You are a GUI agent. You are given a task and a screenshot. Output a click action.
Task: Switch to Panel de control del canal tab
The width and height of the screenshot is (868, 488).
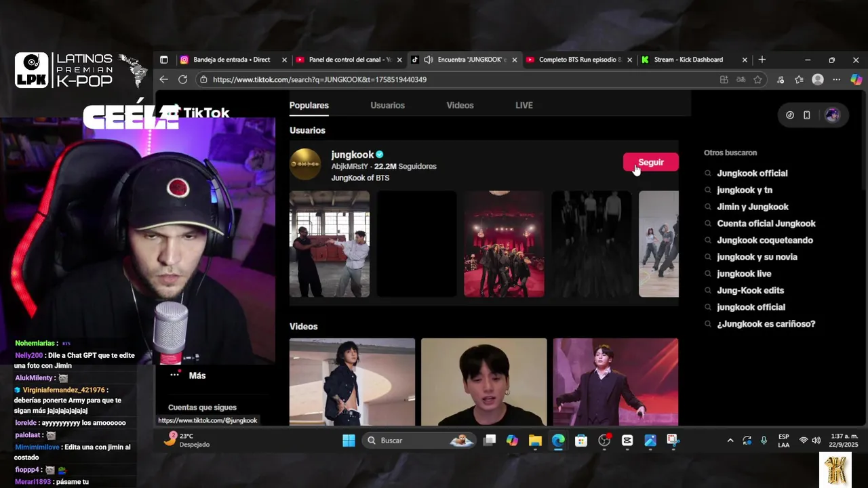pyautogui.click(x=349, y=60)
